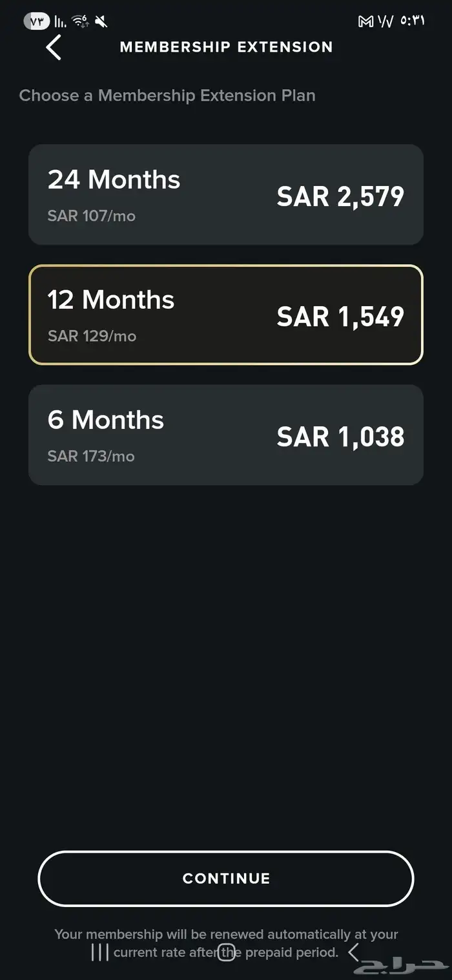Tap the battery level indicator
This screenshot has height=980, width=452.
(37, 21)
